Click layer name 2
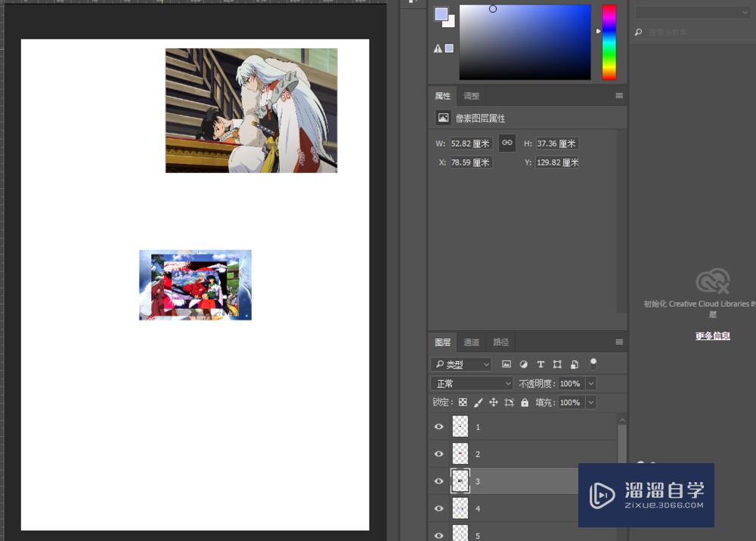 [x=478, y=454]
